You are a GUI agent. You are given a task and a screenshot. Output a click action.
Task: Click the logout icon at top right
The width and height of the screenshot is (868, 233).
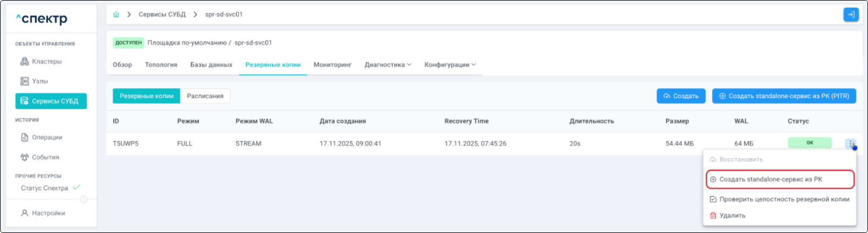click(x=850, y=15)
